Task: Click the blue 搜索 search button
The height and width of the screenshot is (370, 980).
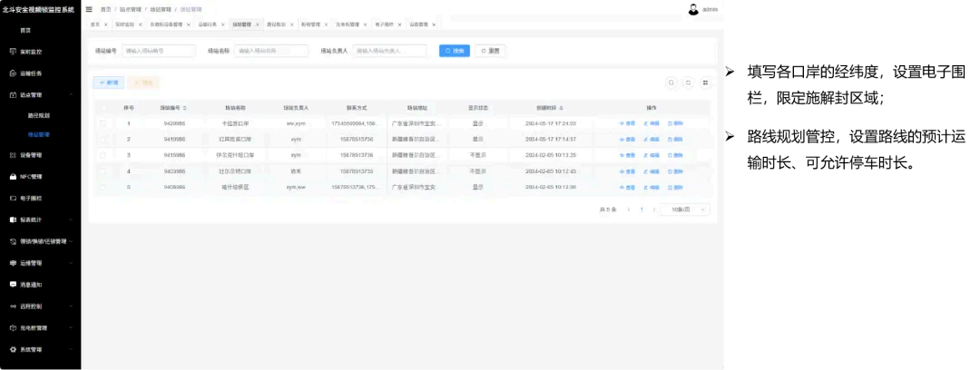Action: [x=455, y=51]
